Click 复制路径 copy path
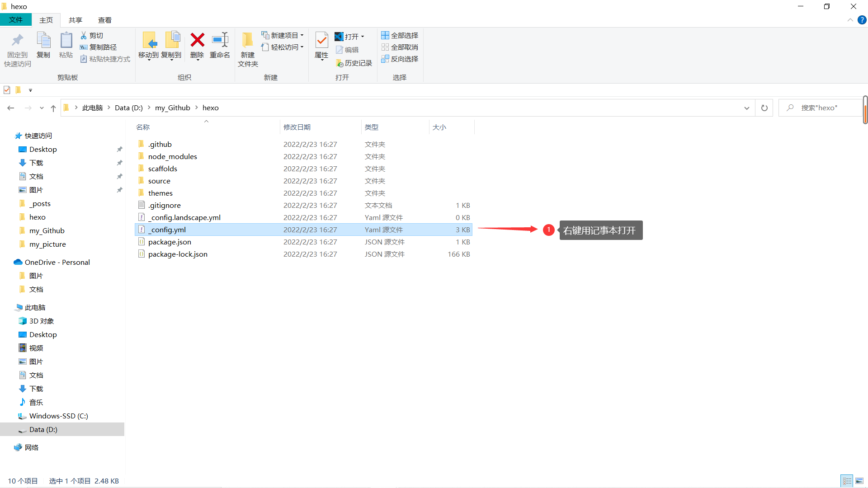The image size is (868, 488). pos(98,47)
